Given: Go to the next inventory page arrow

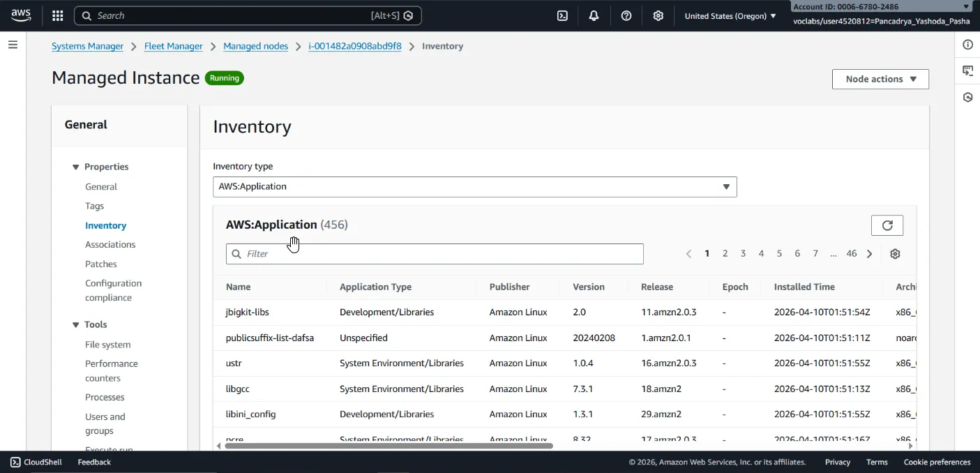Looking at the screenshot, I should coord(869,253).
